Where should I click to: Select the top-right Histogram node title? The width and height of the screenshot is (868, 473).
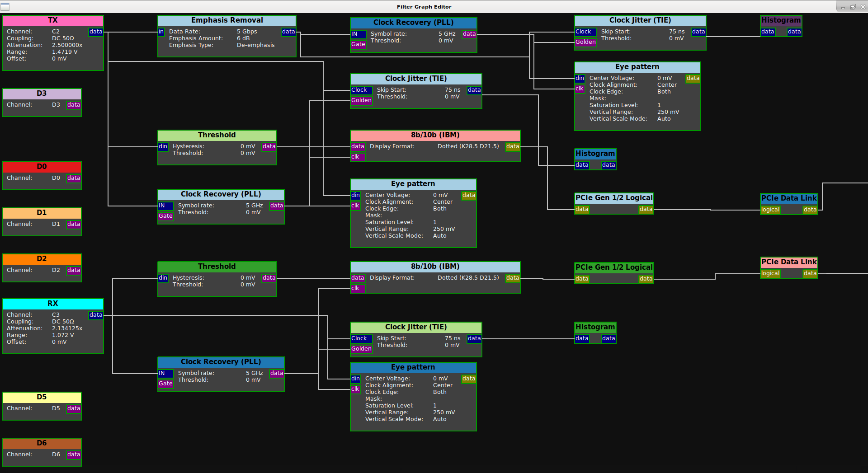[x=781, y=20]
